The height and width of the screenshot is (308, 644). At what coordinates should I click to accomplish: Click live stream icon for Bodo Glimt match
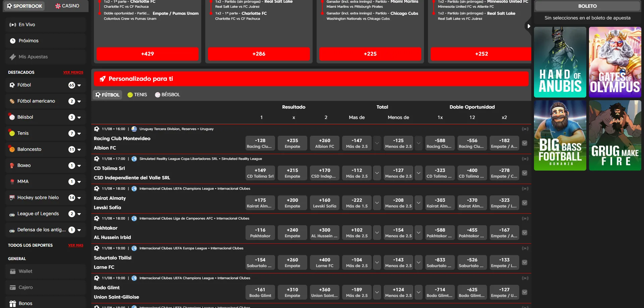(525, 278)
